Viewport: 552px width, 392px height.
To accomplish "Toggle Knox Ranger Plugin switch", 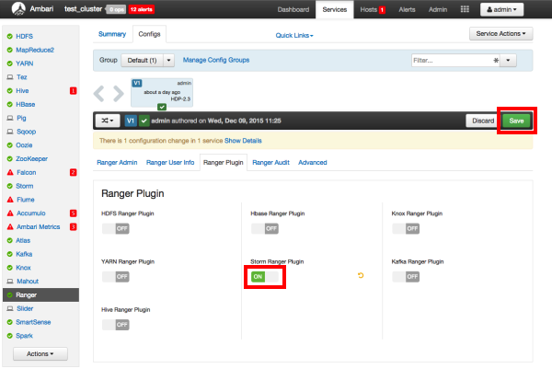I will (406, 228).
